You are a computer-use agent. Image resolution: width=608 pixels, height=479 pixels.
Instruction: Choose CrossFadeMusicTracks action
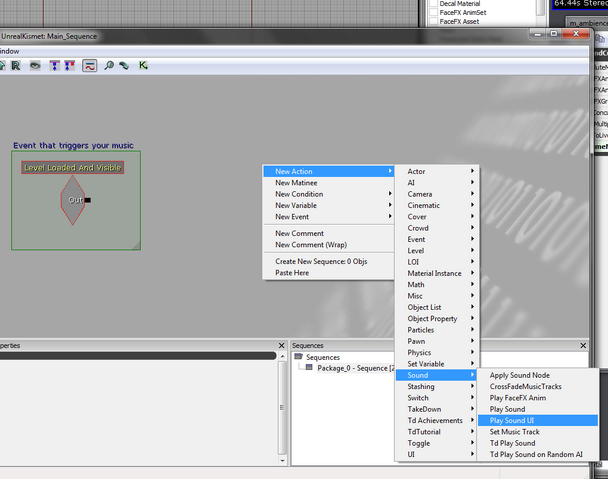pyautogui.click(x=538, y=386)
